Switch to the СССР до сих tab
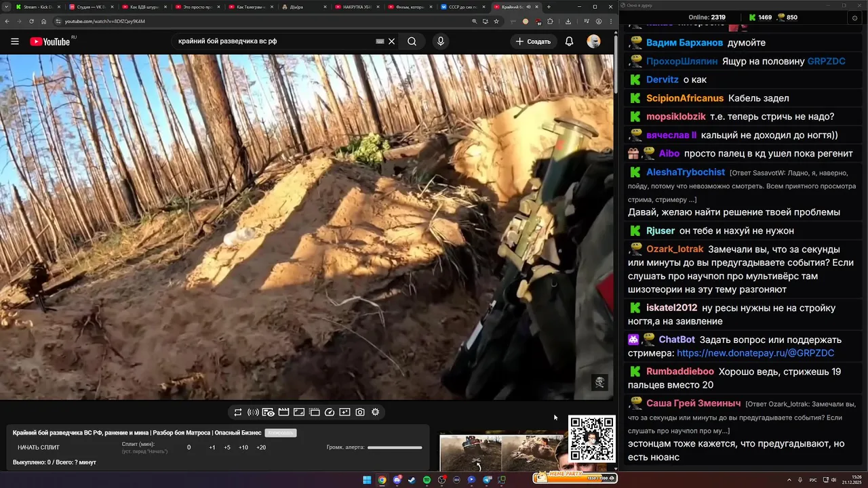This screenshot has width=868, height=488. pos(462,7)
